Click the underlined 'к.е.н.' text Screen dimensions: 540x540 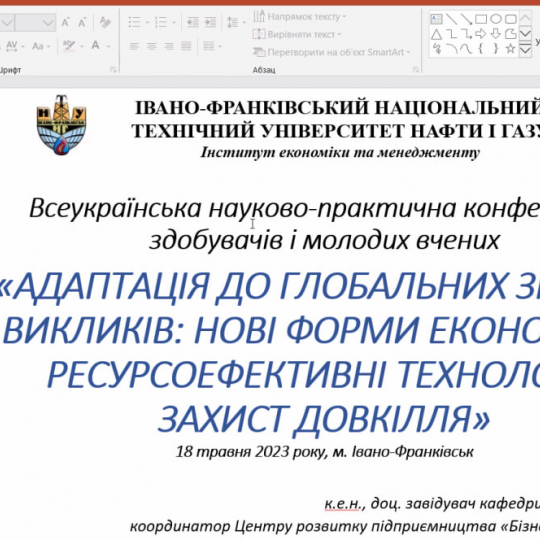[343, 504]
